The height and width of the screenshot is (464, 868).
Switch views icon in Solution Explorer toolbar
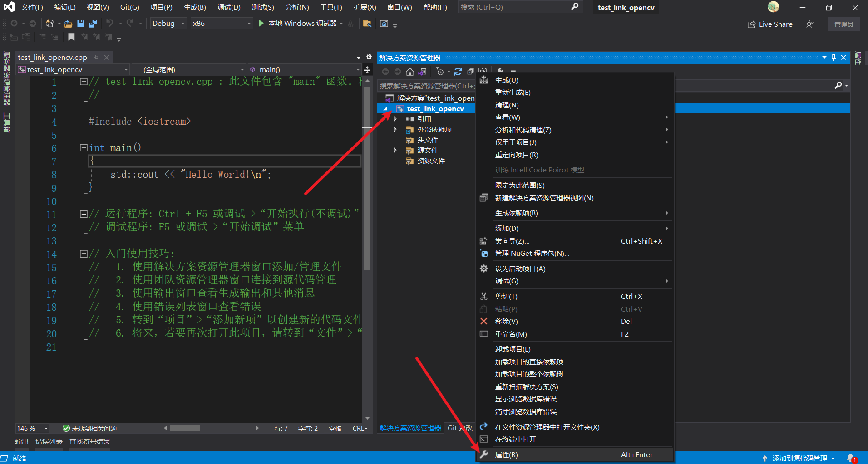(423, 72)
